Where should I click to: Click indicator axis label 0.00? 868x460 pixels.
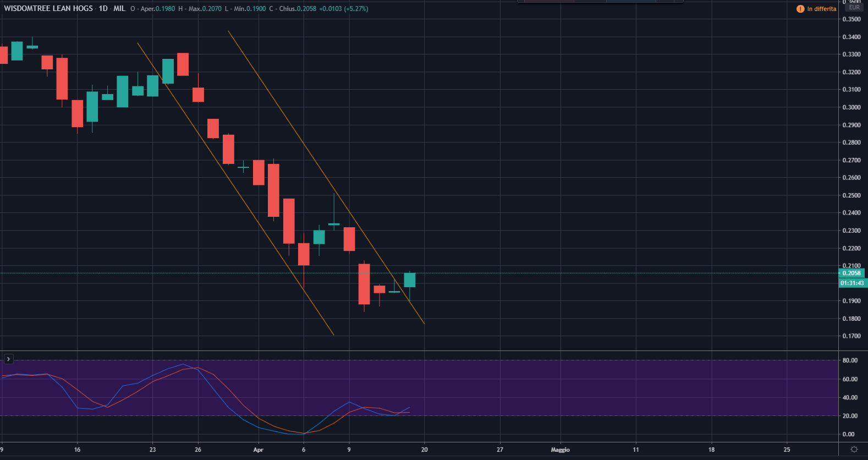point(849,434)
